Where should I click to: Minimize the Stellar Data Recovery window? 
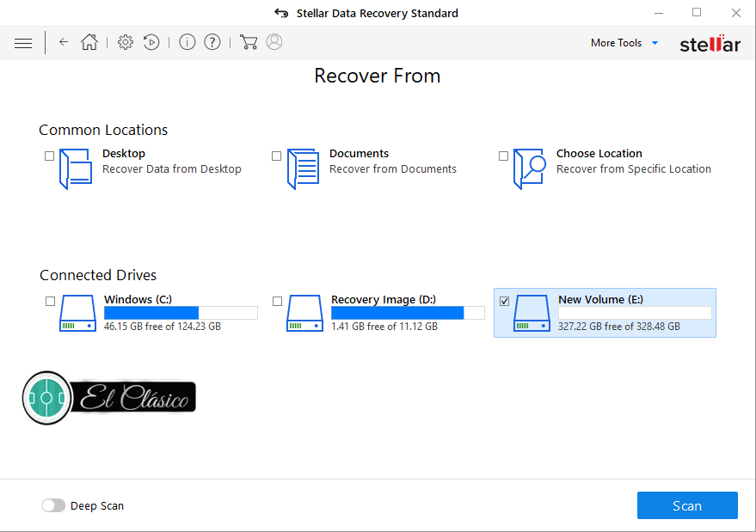[659, 13]
